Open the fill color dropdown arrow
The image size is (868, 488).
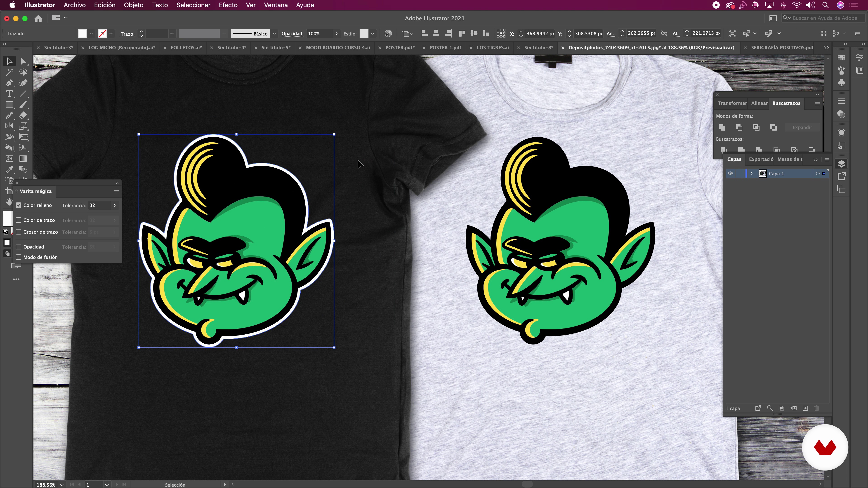91,34
